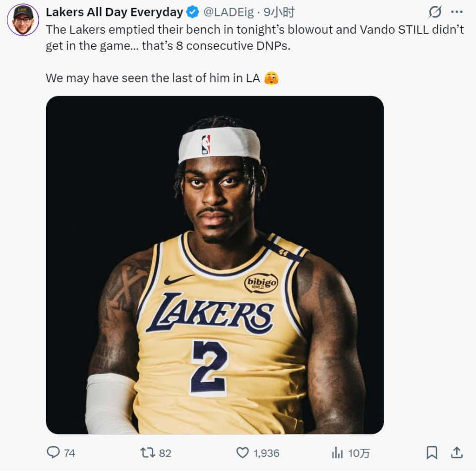Click the tweet text about 8 consecutive DNPs

tap(255, 38)
